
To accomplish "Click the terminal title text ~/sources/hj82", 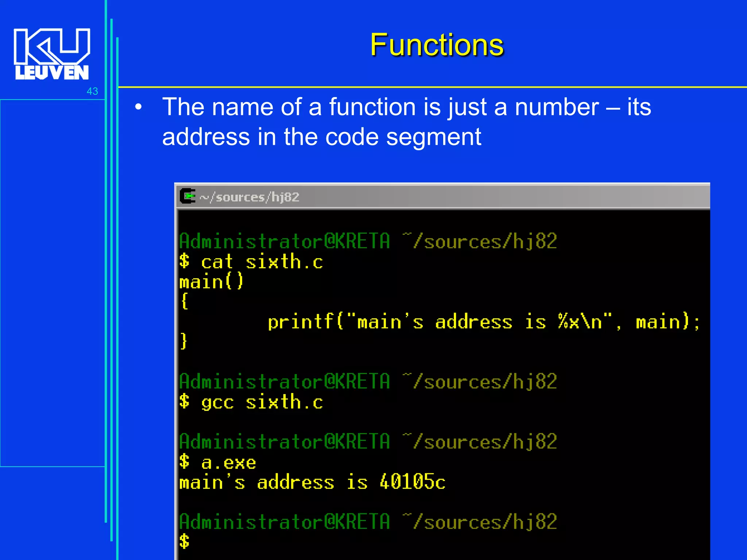I will [x=249, y=197].
